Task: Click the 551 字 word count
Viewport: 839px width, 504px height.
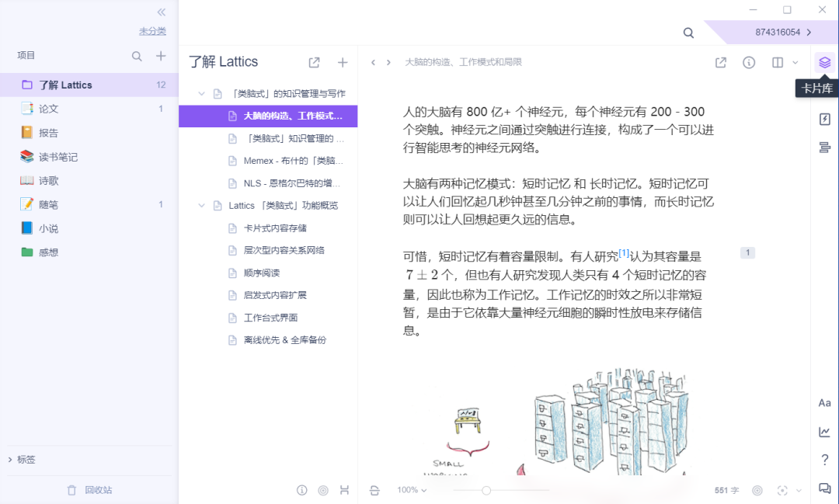Action: (726, 490)
